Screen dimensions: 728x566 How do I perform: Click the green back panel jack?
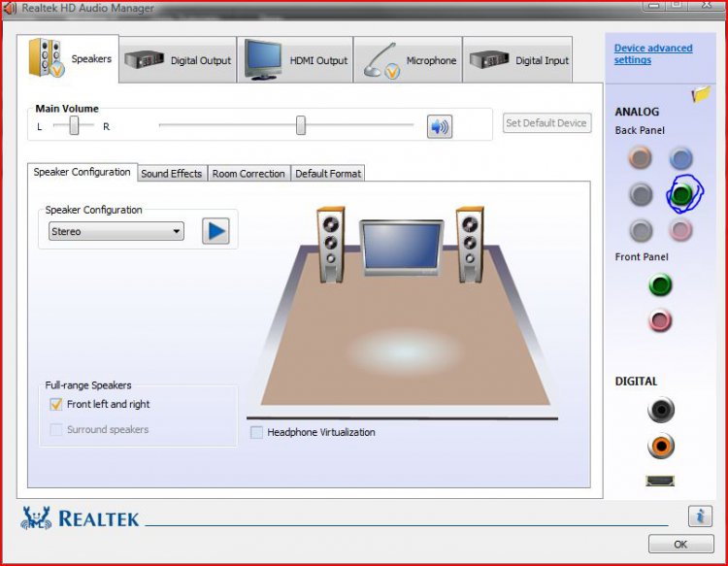pyautogui.click(x=681, y=194)
